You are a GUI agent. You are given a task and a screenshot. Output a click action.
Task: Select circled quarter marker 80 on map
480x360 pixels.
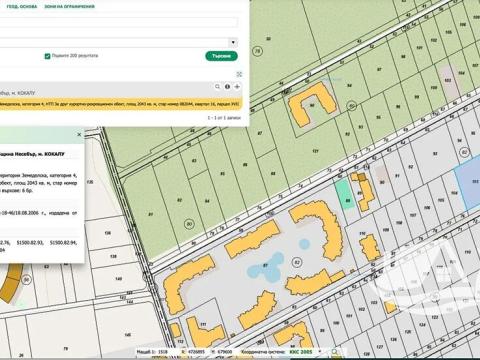coord(189,224)
